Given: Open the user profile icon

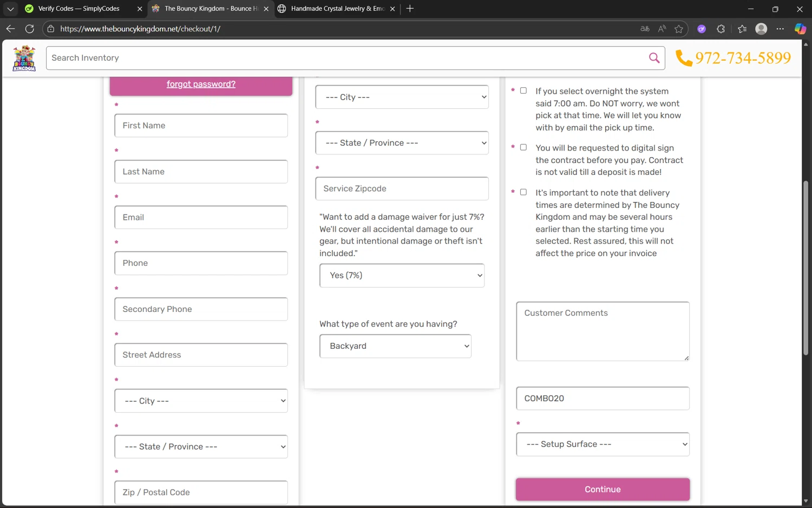Looking at the screenshot, I should 761,29.
